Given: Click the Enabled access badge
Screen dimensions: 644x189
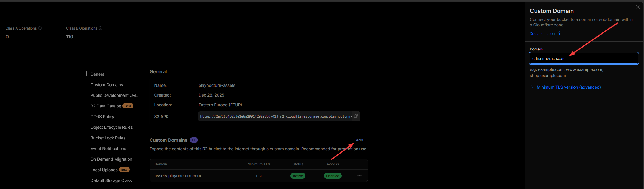Looking at the screenshot, I should (x=333, y=176).
